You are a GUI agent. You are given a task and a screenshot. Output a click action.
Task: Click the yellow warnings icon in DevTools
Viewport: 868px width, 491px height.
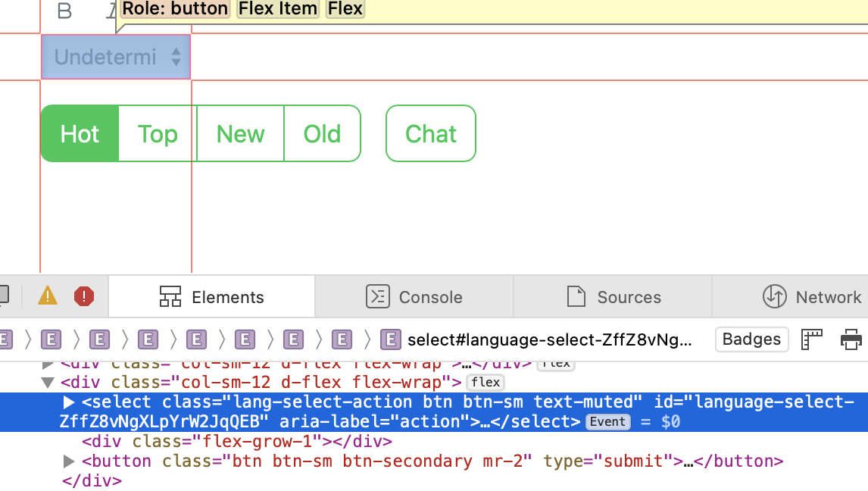point(47,296)
